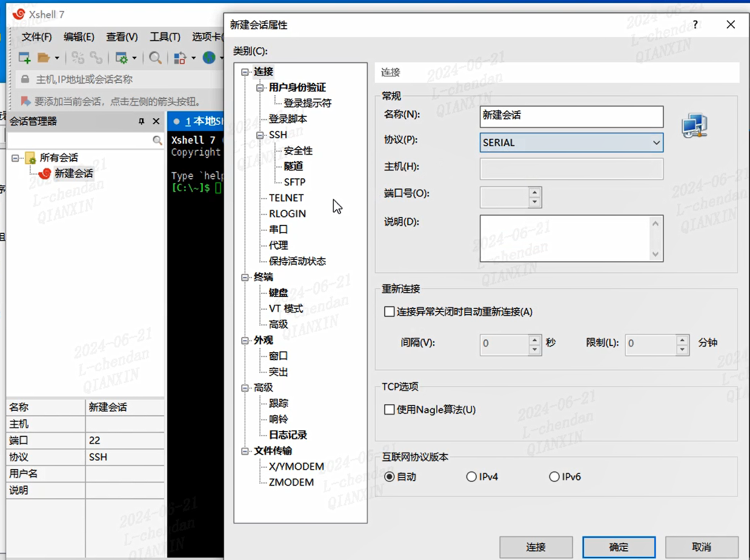Select the 自动 IP version radio button
750x560 pixels.
pyautogui.click(x=390, y=477)
